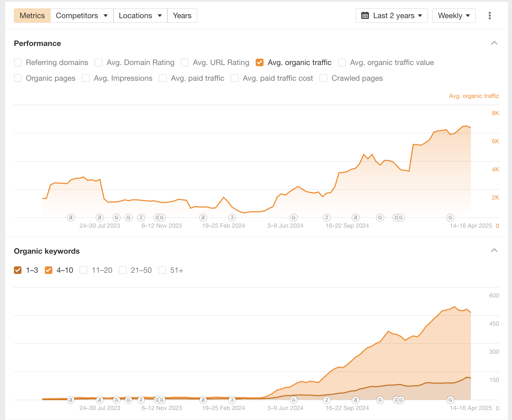Click the 'a' marker above 24–30 Jul 2023 in the Organic keywords chart
512x420 pixels.
click(100, 400)
